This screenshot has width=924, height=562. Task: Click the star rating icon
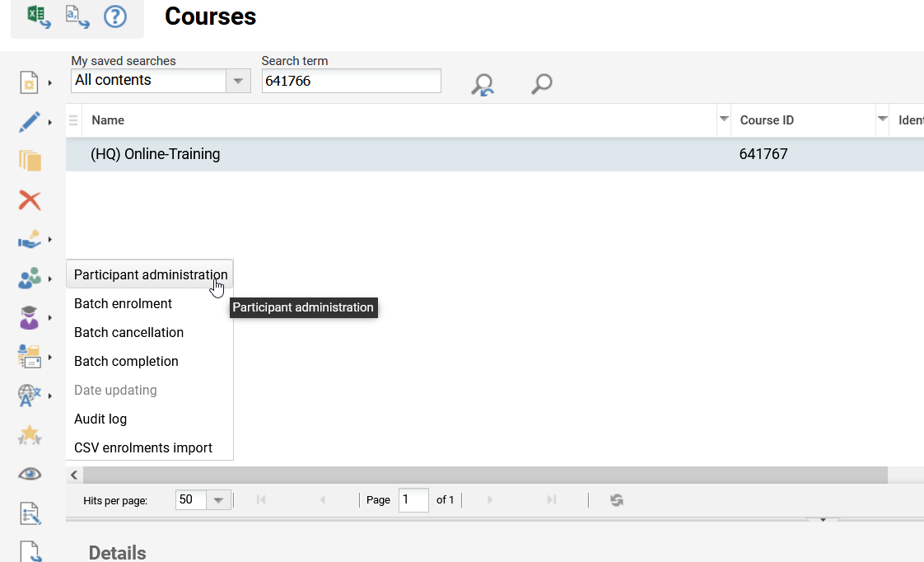pos(30,435)
